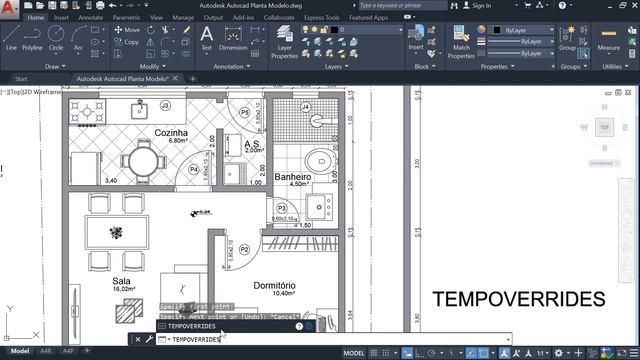Viewport: 640px width, 360px height.
Task: Click the black layer color swatch
Action: pos(334,30)
